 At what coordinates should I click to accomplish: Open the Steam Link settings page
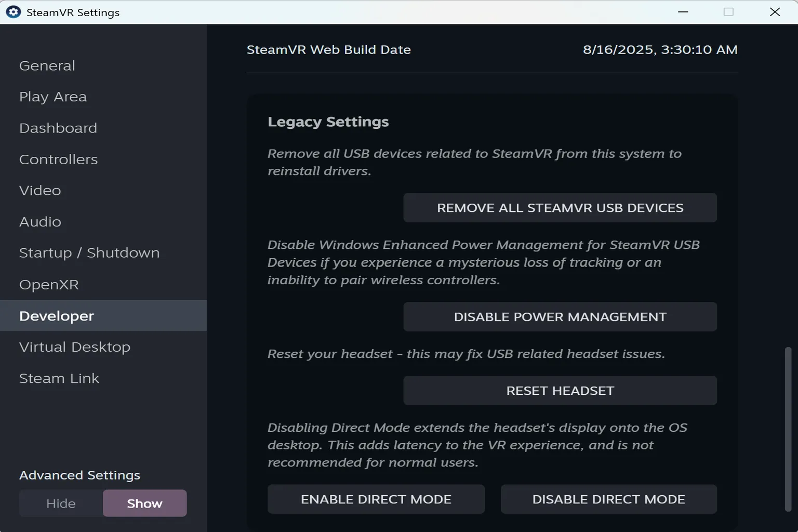59,378
